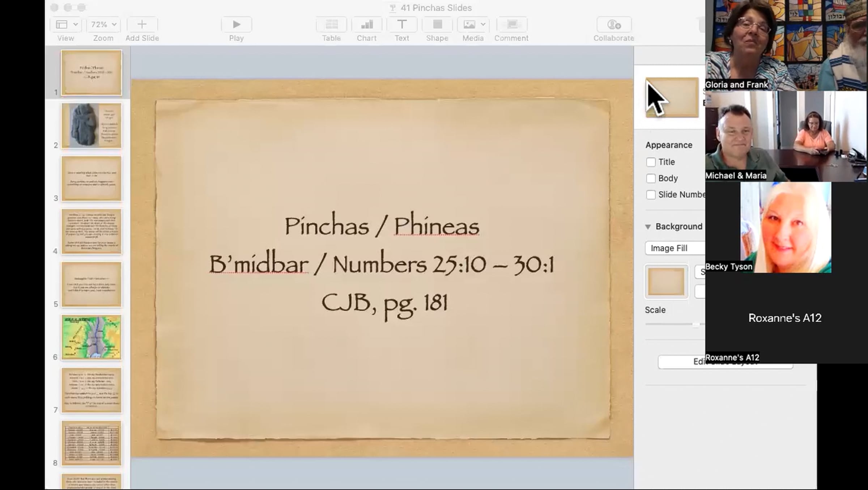Collapse the Background disclosure triangle
Viewport: 868px width, 490px height.
pyautogui.click(x=648, y=227)
